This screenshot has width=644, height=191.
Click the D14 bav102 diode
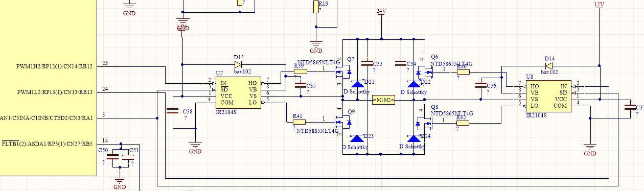click(x=548, y=65)
